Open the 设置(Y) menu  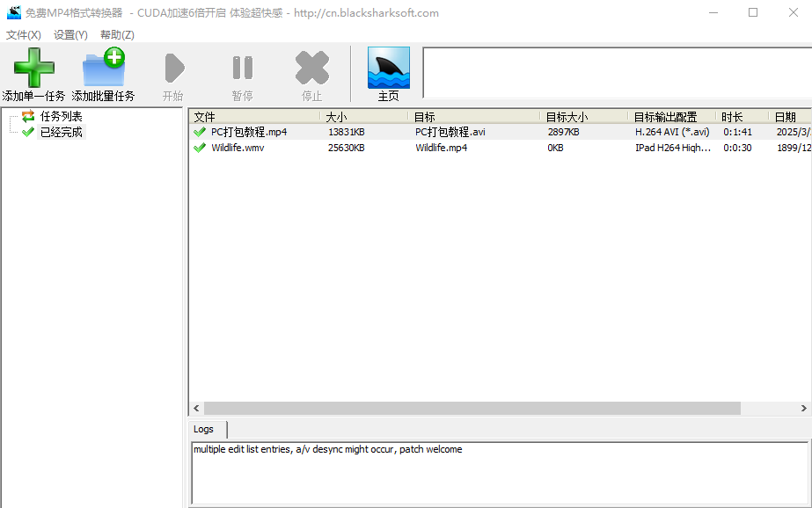(70, 34)
